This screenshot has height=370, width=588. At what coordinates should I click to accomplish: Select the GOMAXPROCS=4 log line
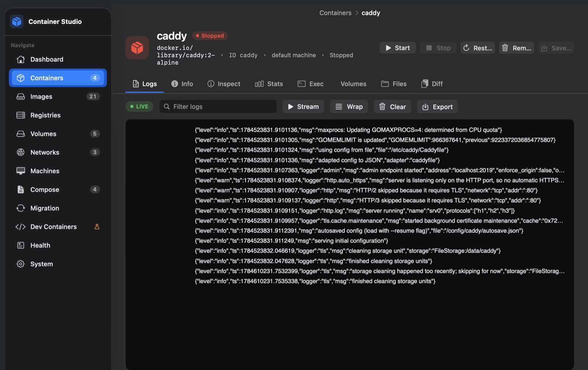pyautogui.click(x=348, y=130)
